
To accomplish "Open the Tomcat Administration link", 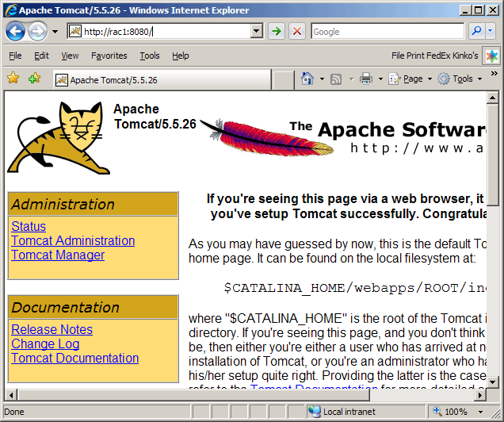I will 73,240.
